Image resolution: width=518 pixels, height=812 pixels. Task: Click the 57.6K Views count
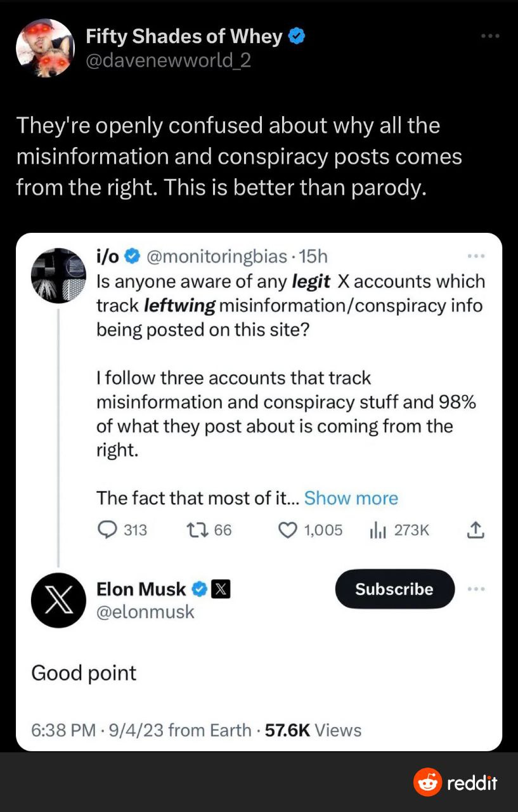[x=313, y=730]
